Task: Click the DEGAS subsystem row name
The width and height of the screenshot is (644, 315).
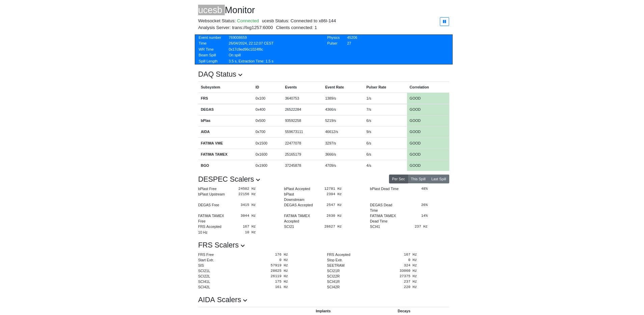Action: coord(207,109)
